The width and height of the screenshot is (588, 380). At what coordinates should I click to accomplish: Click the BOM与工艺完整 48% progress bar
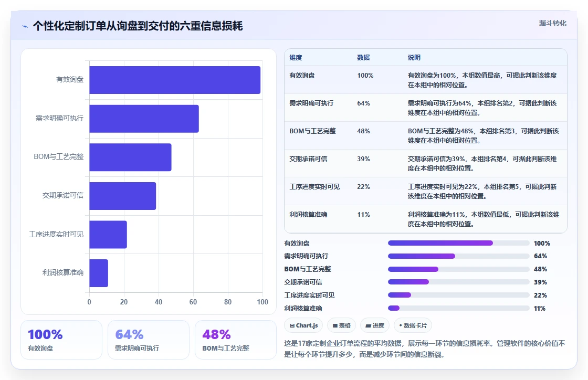[459, 269]
